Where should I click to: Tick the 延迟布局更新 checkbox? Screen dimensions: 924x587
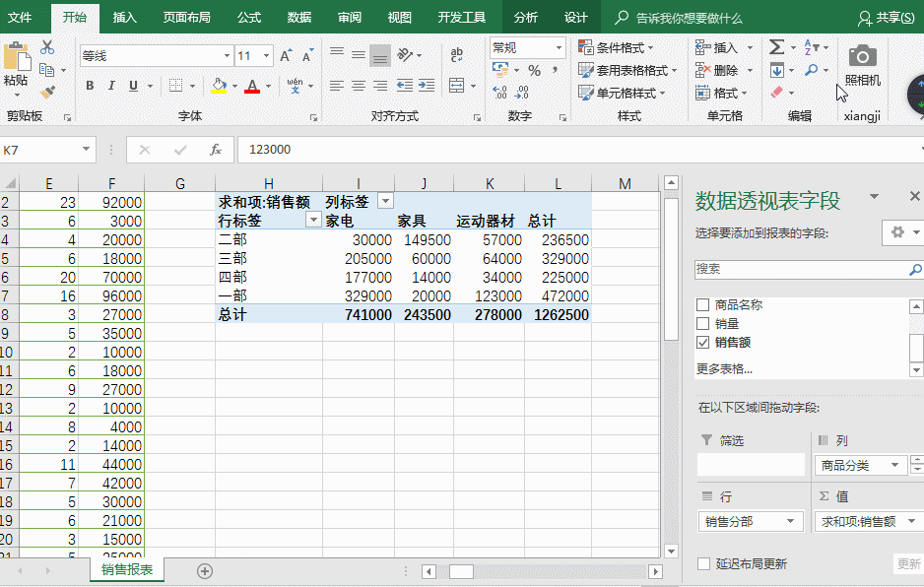703,564
